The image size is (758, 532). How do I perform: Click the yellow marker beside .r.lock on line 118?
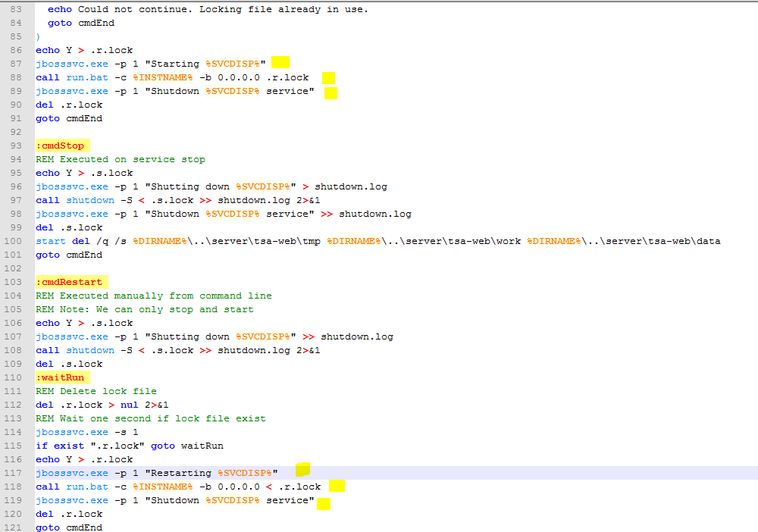coord(337,486)
